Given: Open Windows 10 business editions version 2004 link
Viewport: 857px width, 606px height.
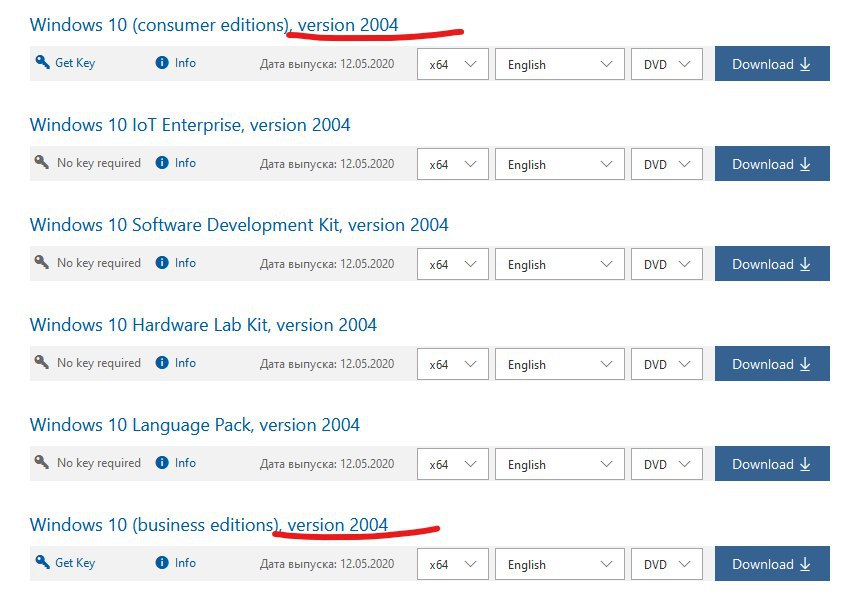Looking at the screenshot, I should tap(209, 525).
